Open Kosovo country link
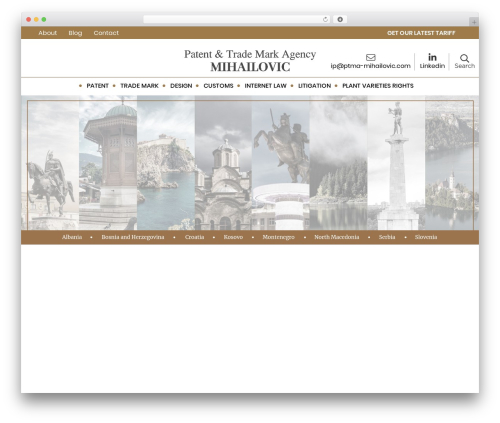 [233, 237]
